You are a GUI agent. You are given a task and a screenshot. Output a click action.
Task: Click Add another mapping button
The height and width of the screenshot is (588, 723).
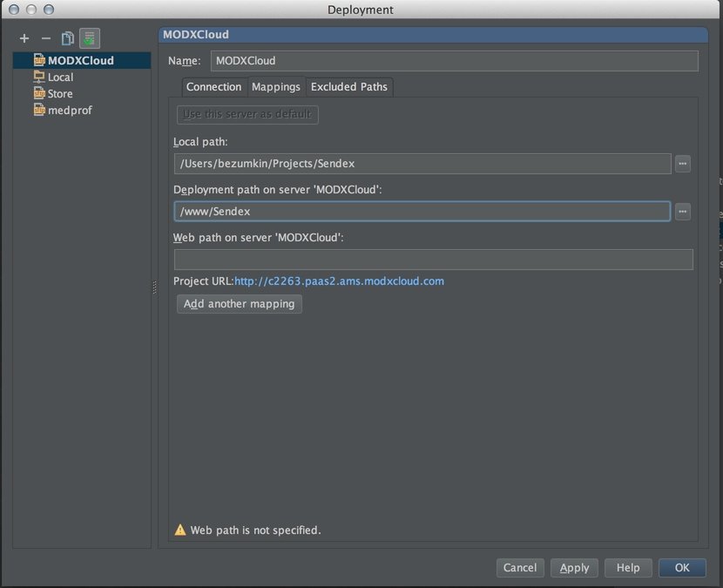point(240,304)
